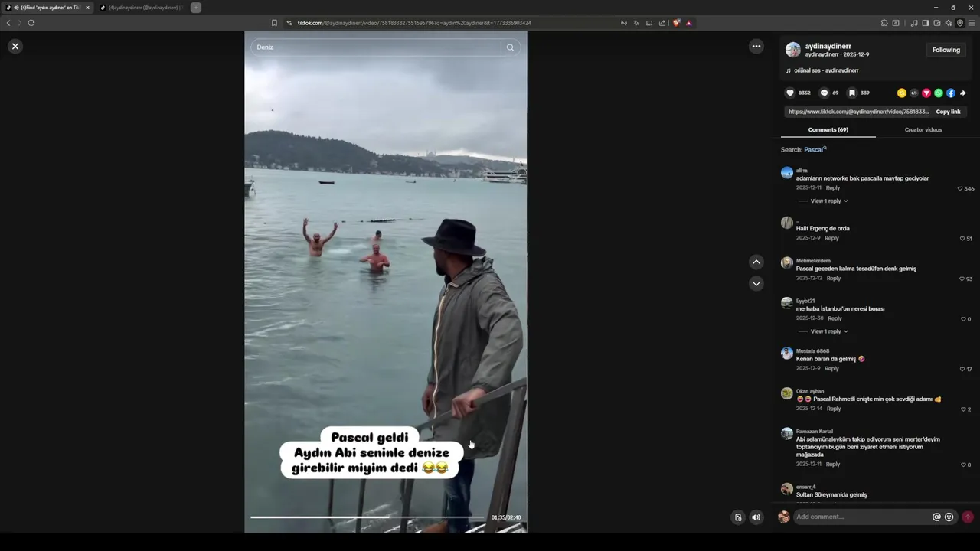Close the first 'Find aydın aydıner' browser tab

pos(87,8)
